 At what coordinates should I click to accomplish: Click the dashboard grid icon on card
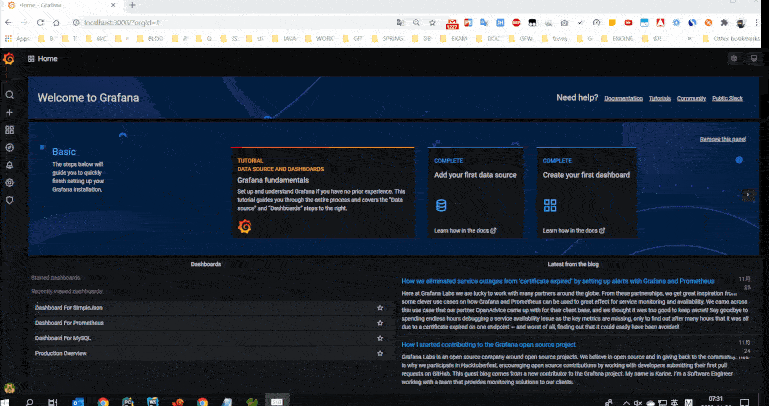tap(550, 205)
